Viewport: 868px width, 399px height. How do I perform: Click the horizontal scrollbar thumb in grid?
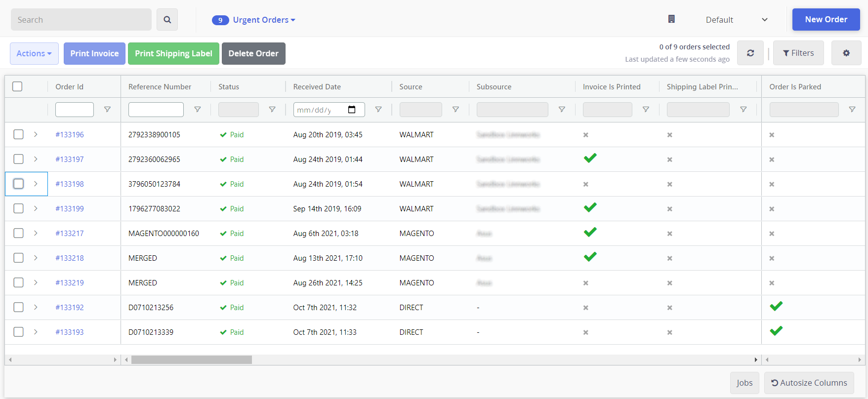coord(192,360)
